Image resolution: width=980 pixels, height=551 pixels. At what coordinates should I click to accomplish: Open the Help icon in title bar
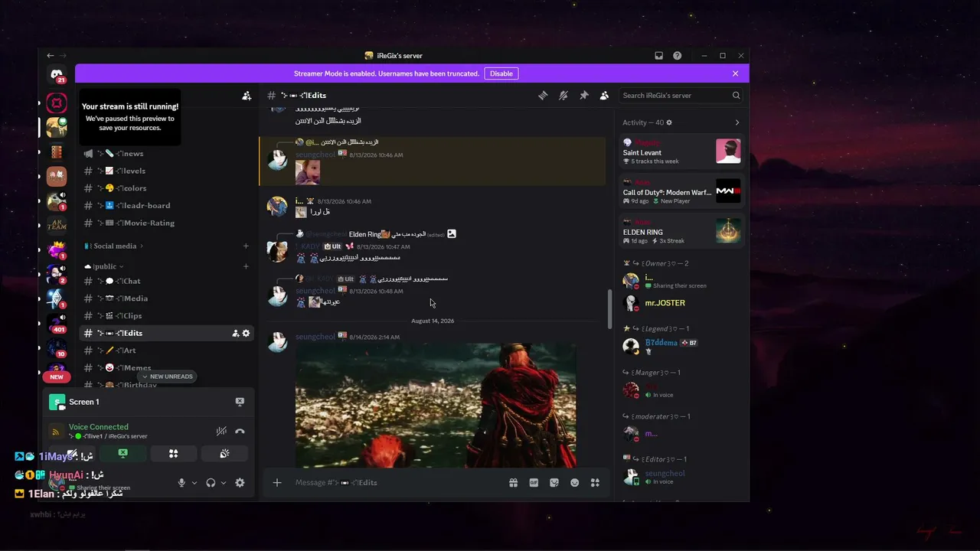click(x=678, y=56)
